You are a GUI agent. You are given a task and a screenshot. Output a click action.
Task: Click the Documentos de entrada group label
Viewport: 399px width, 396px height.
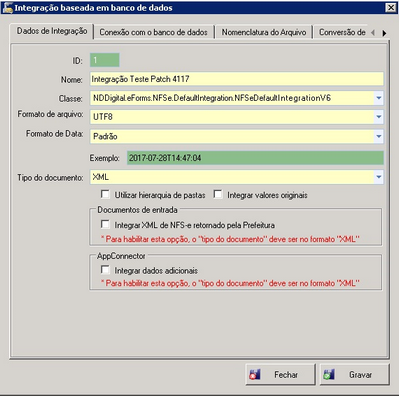coord(137,210)
